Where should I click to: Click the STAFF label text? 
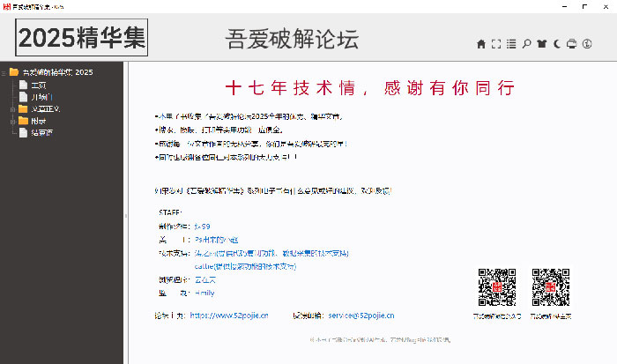click(x=170, y=212)
